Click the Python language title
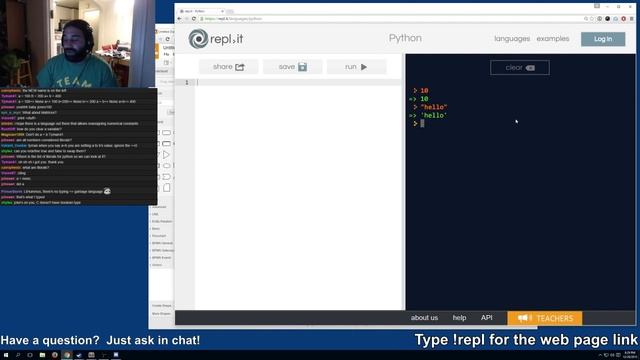Image resolution: width=640 pixels, height=360 pixels. pos(405,38)
